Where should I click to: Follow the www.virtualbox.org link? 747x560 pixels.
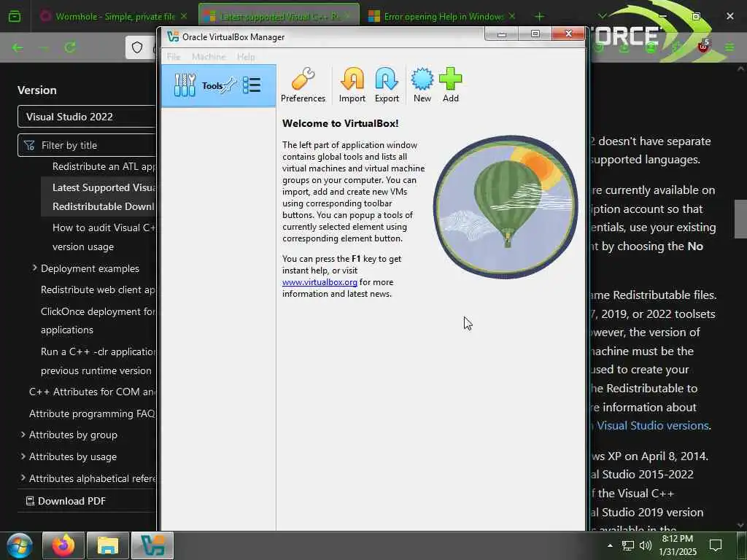320,282
